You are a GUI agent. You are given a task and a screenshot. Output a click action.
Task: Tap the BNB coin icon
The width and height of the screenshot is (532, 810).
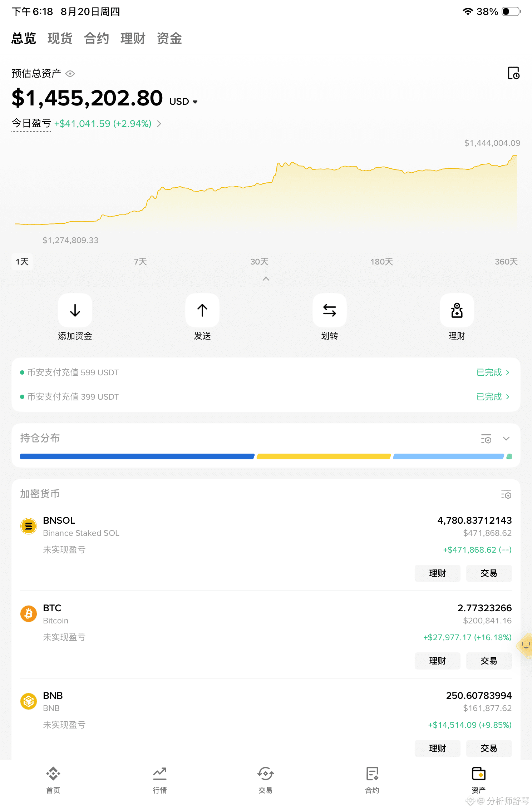[x=29, y=701]
